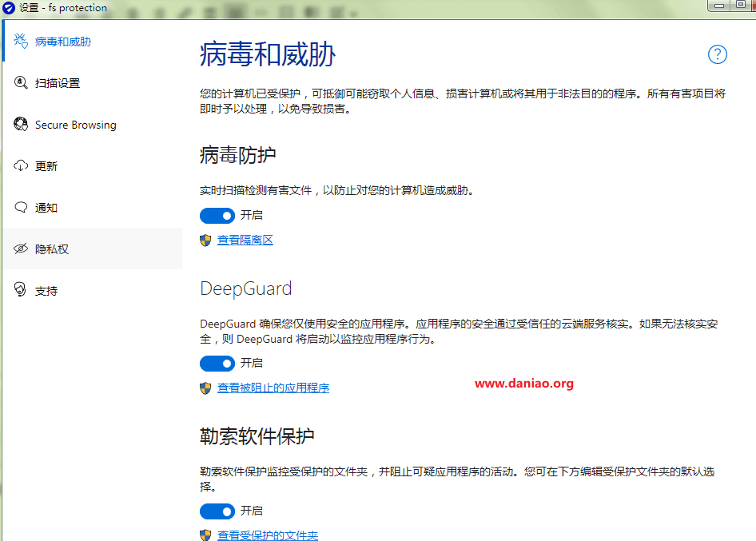756x541 pixels.
Task: Click the updates cloud icon
Action: (x=21, y=166)
